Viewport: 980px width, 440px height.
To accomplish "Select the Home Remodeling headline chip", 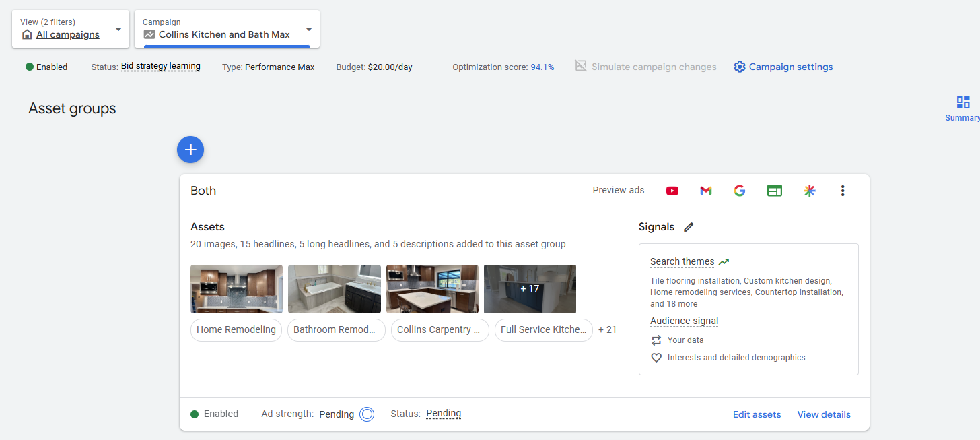I will click(x=236, y=330).
